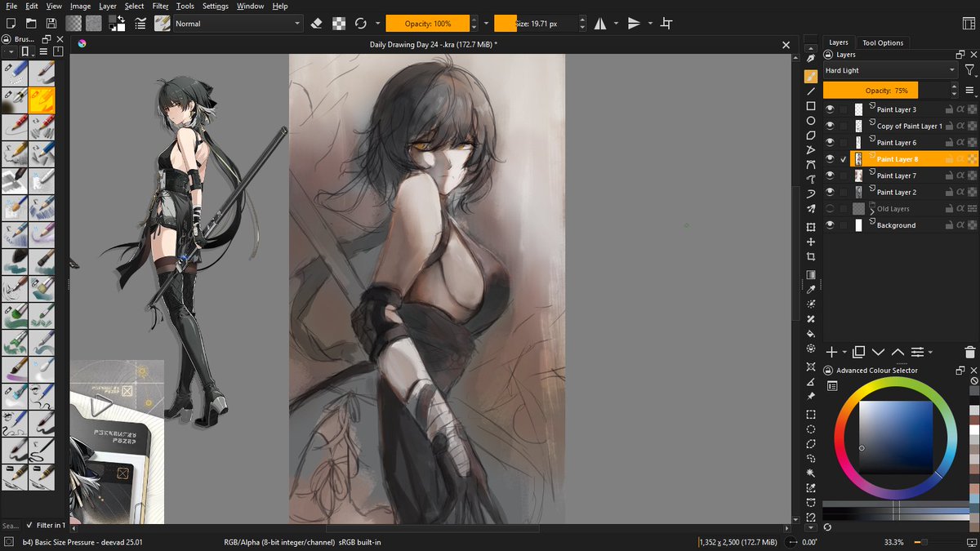Click the open file folder icon

click(31, 24)
